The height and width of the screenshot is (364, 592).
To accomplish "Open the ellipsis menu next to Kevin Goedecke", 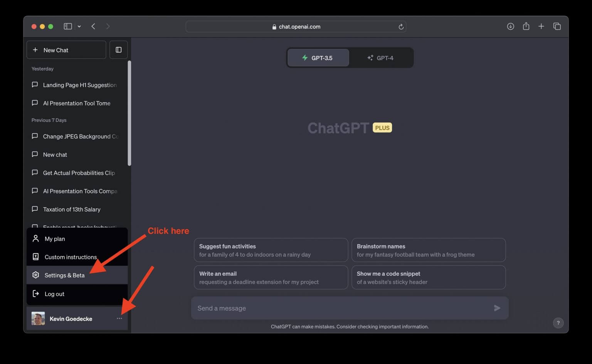I will (119, 318).
